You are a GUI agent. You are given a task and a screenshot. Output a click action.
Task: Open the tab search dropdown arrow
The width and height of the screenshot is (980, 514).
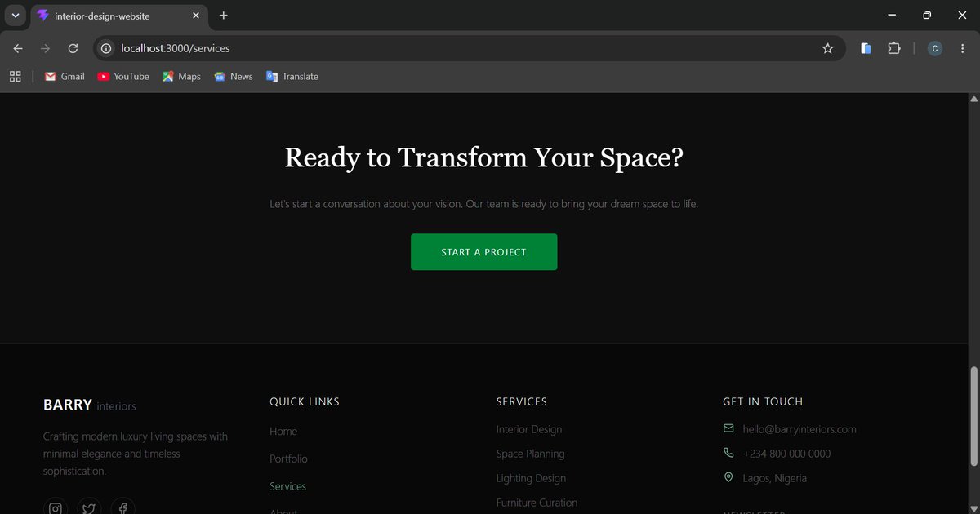(15, 16)
